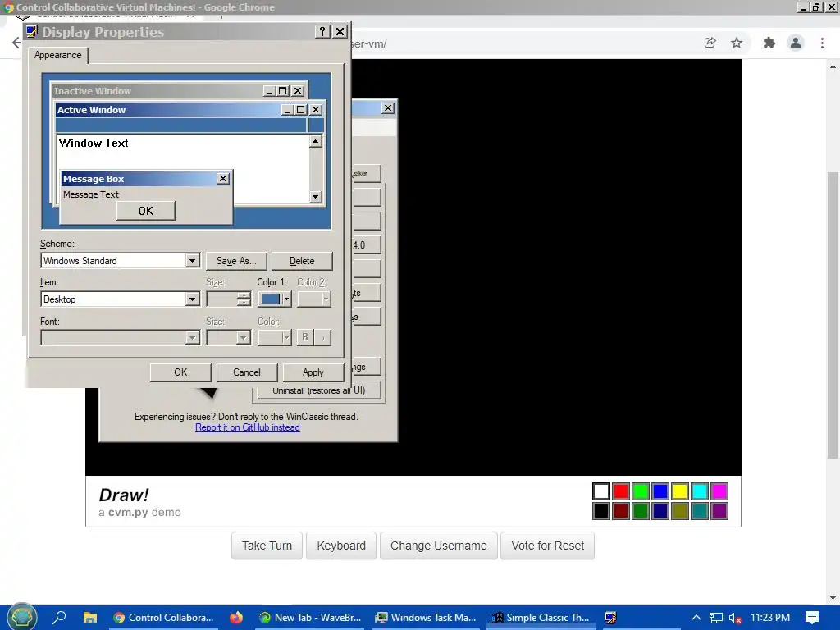The height and width of the screenshot is (630, 840).
Task: Click Cancel in Display Properties
Action: tap(246, 372)
